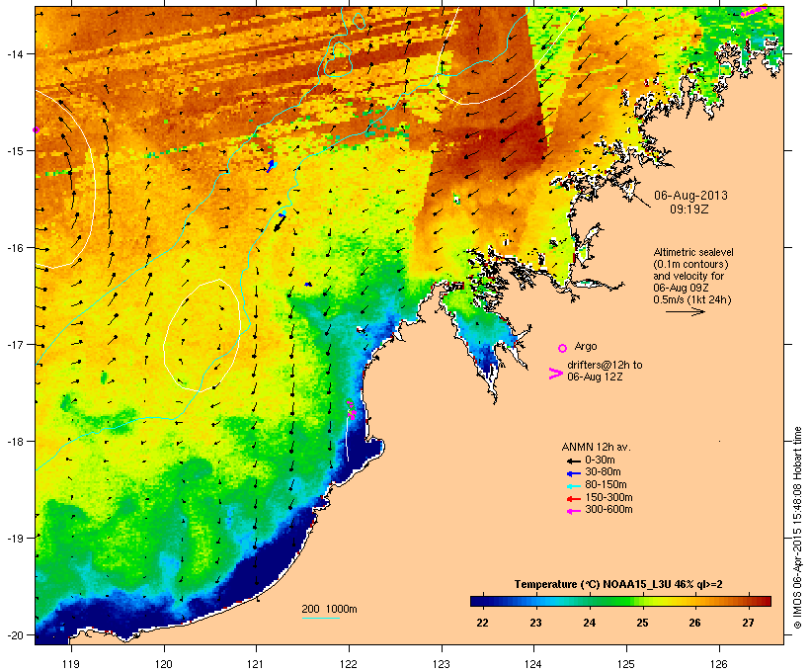Click the '300-600m' depth label
The image size is (810, 672).
coord(608,510)
